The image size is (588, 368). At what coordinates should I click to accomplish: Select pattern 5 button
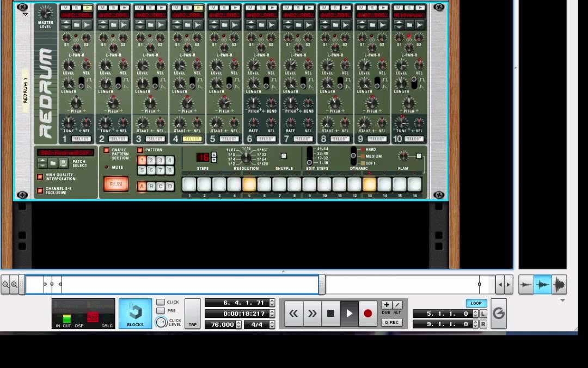tap(142, 170)
